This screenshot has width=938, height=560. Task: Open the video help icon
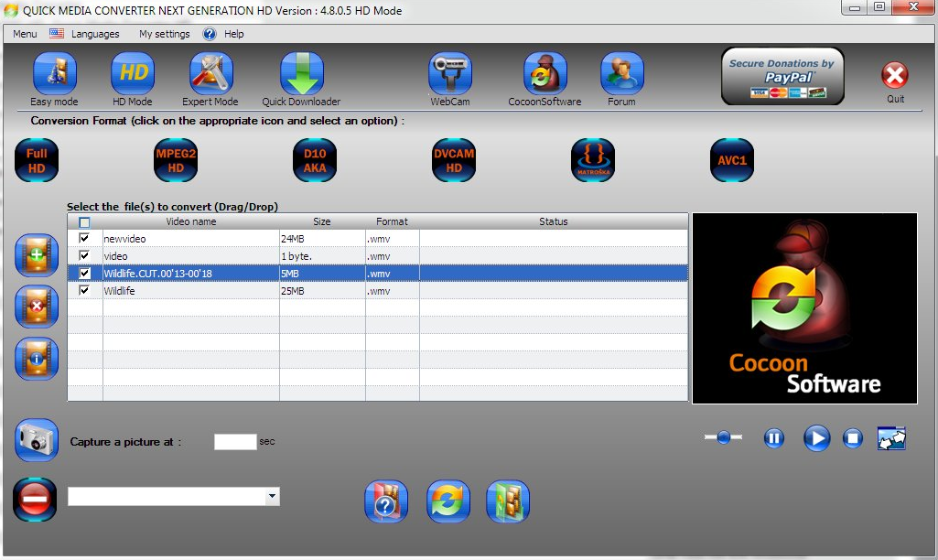tap(386, 501)
